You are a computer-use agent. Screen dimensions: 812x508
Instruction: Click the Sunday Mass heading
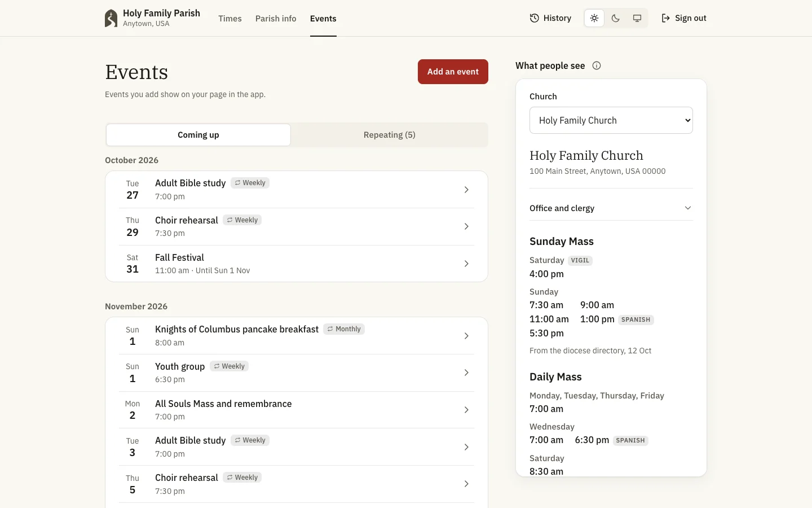point(562,242)
